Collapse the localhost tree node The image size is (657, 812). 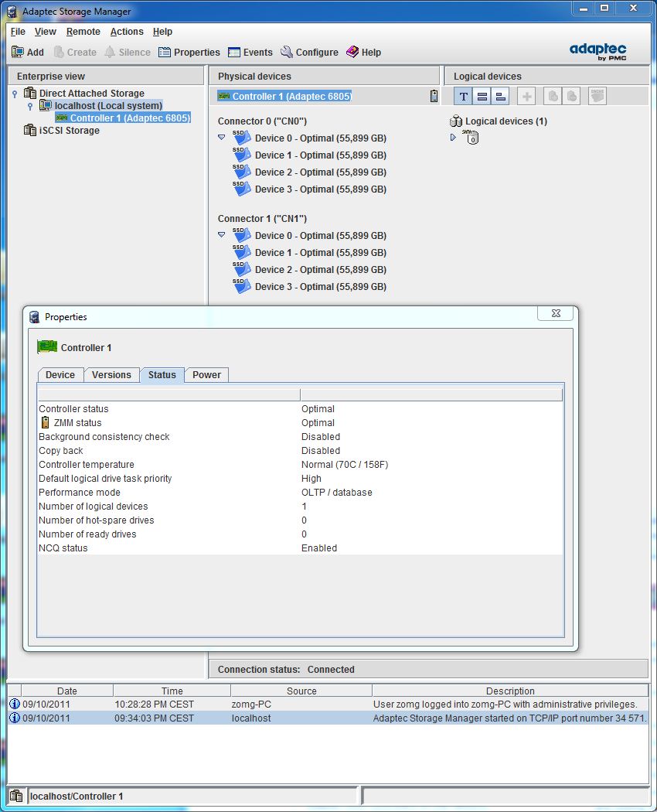coord(30,106)
